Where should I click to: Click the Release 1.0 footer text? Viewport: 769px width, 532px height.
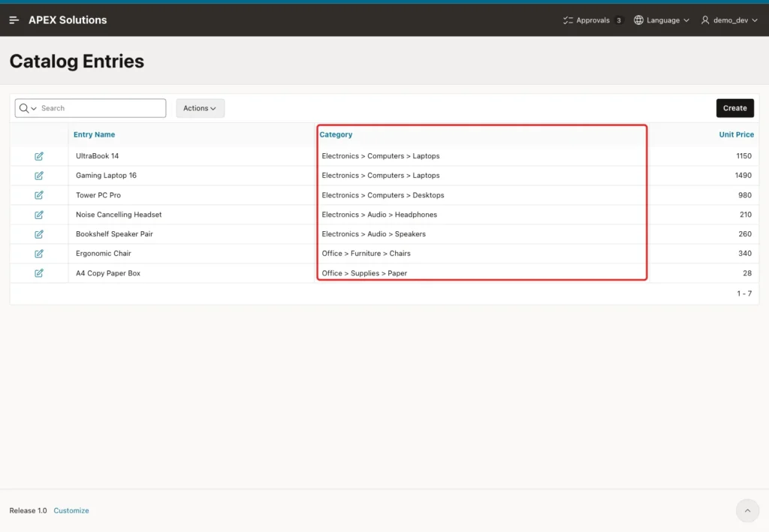[x=28, y=510]
